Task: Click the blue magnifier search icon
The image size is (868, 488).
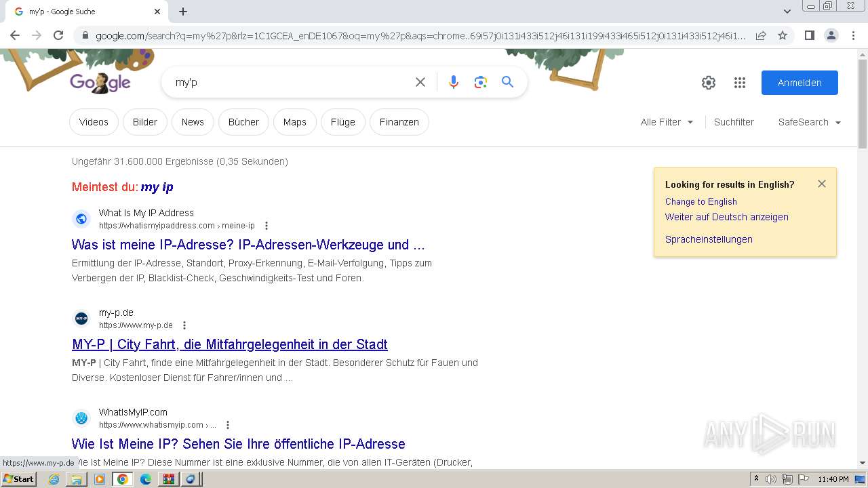Action: [507, 82]
